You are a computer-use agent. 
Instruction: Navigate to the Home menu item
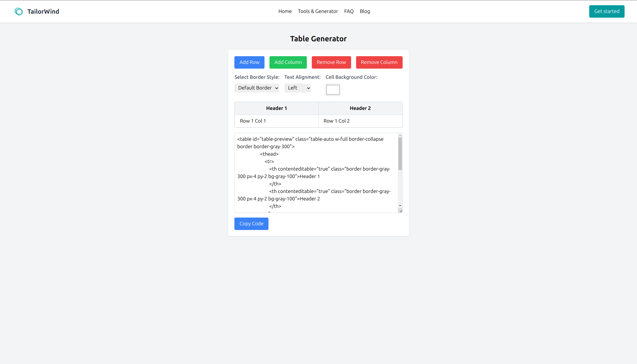tap(285, 11)
